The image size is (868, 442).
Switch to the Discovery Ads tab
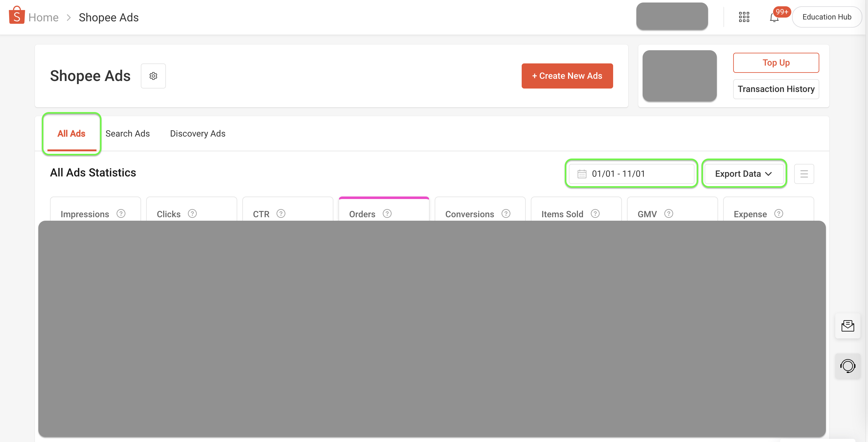[x=197, y=134]
